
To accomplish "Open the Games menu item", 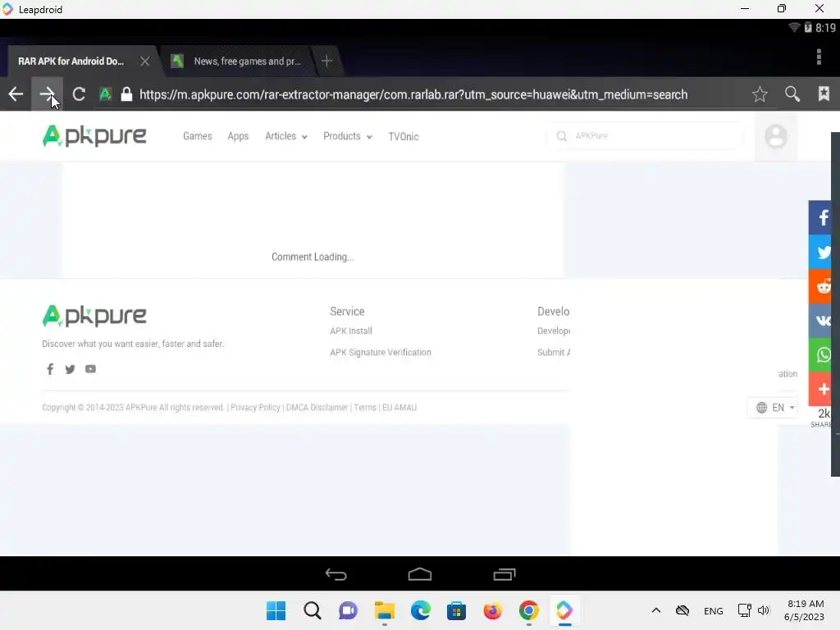I will pyautogui.click(x=197, y=136).
